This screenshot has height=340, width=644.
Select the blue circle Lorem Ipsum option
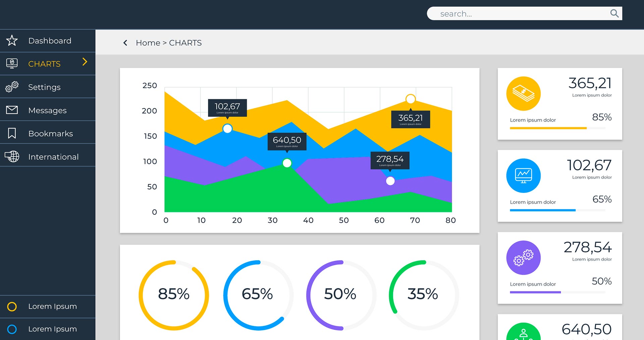(12, 329)
